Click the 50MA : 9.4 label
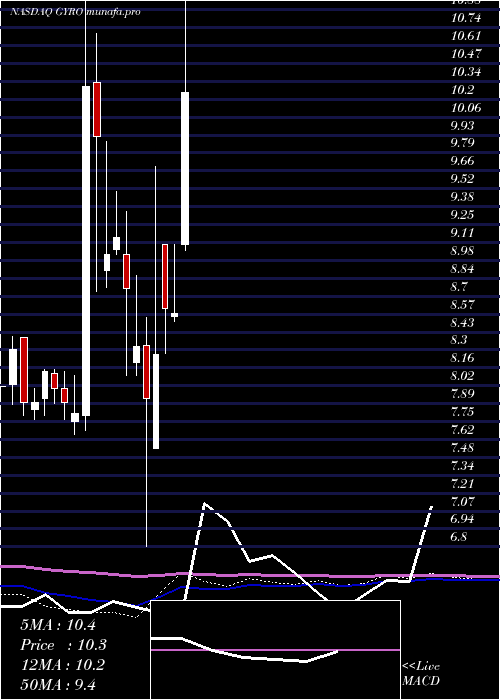Viewport: 500px width, 700px height. [x=58, y=684]
